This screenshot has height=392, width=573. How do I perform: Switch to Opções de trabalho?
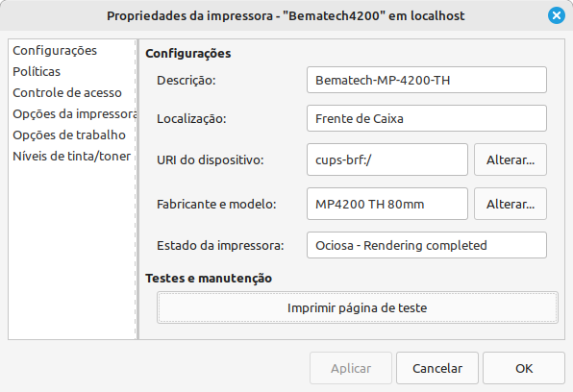tap(69, 135)
